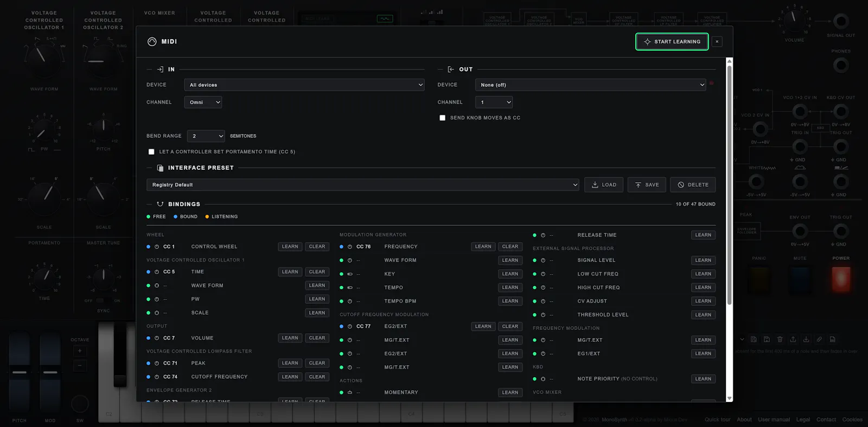Hit the yellow PANIC switch on the synth

click(x=759, y=279)
